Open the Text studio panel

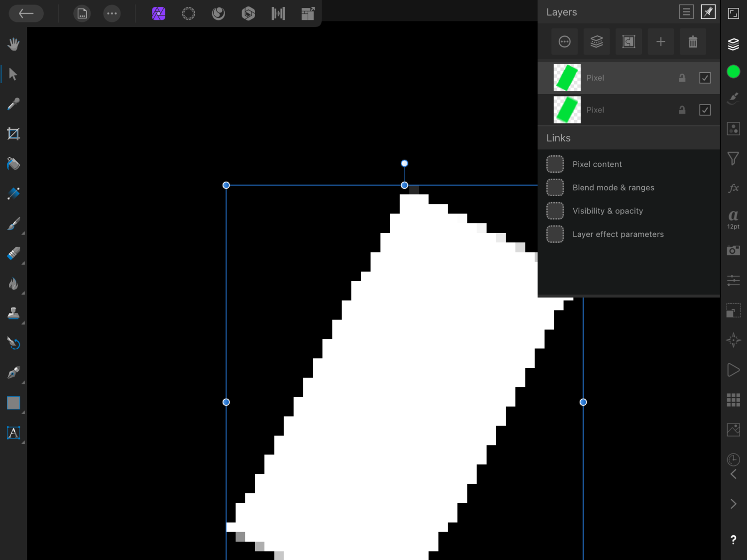[x=733, y=218]
